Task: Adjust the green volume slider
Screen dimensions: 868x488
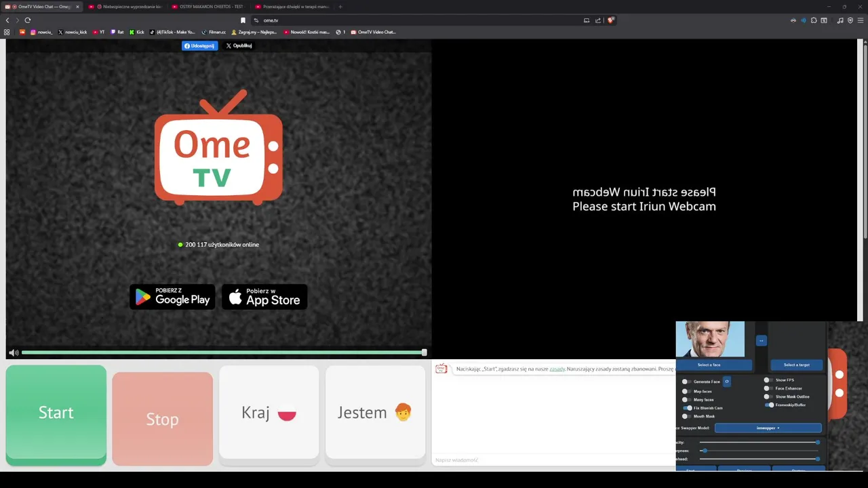Action: pos(222,352)
